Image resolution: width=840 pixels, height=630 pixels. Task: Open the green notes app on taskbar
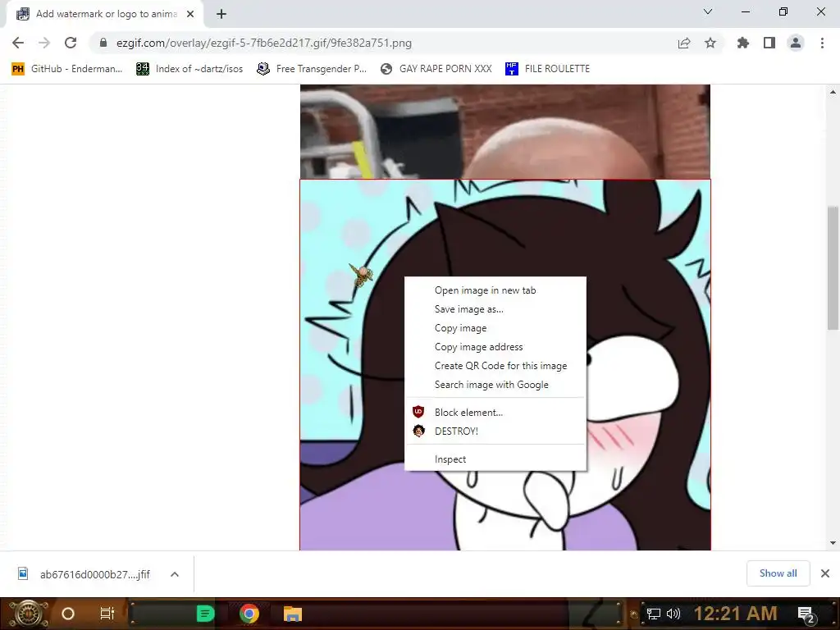click(x=205, y=614)
